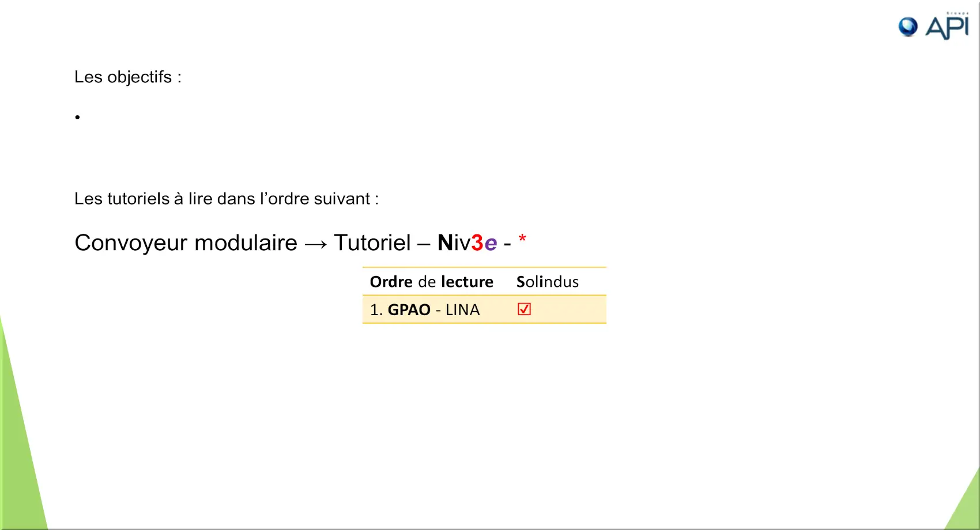Click the red asterisk after Niv3e
This screenshot has width=980, height=530.
522,238
